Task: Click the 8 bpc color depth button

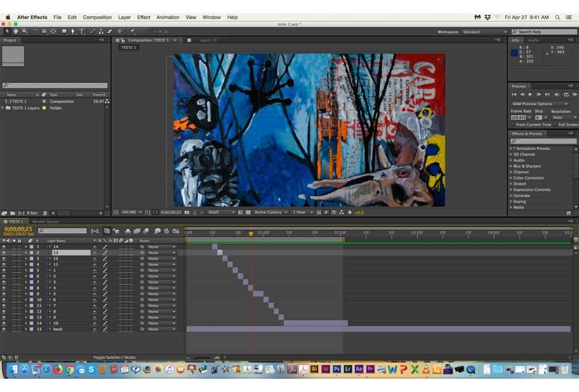Action: pyautogui.click(x=32, y=213)
